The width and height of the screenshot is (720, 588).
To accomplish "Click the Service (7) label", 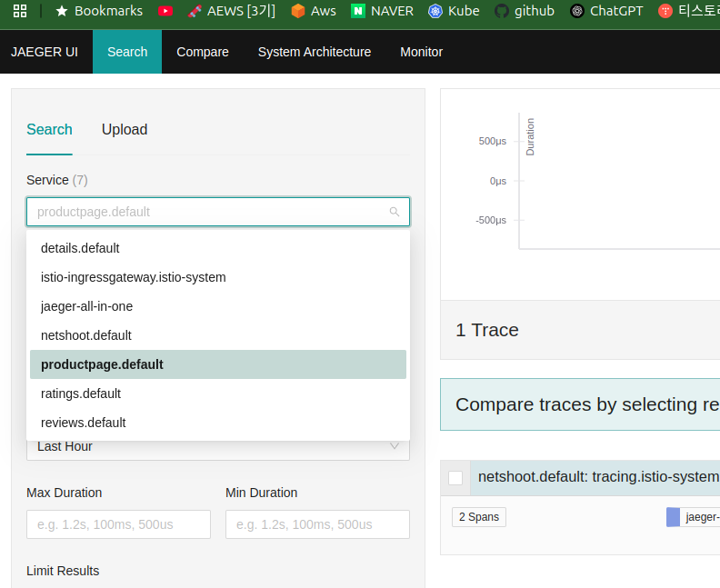I will (57, 180).
